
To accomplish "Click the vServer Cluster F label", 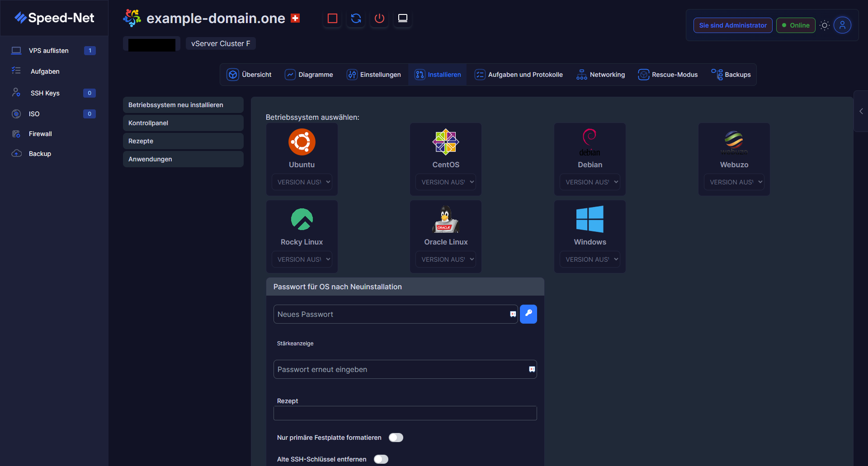I will point(221,43).
